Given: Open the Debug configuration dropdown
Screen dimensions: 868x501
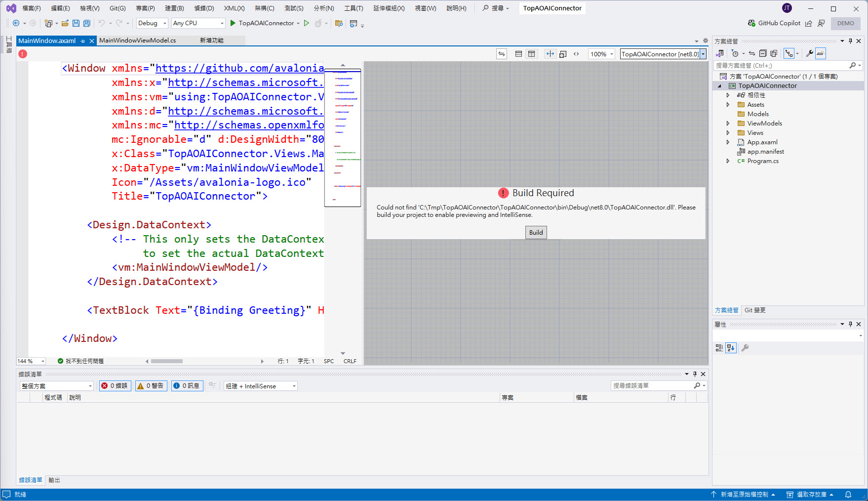Looking at the screenshot, I should (152, 23).
